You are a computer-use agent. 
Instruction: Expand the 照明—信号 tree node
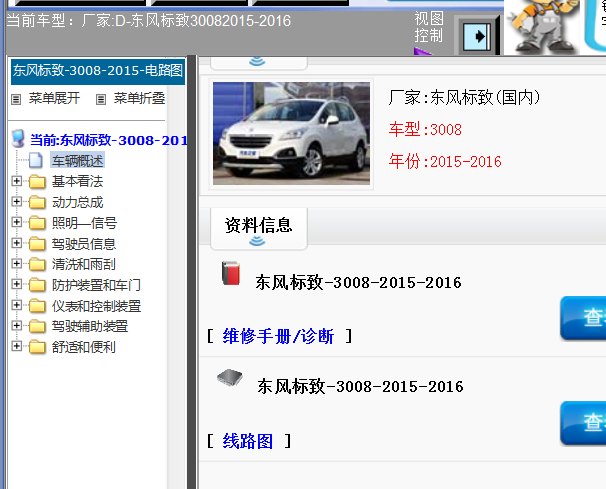(16, 222)
